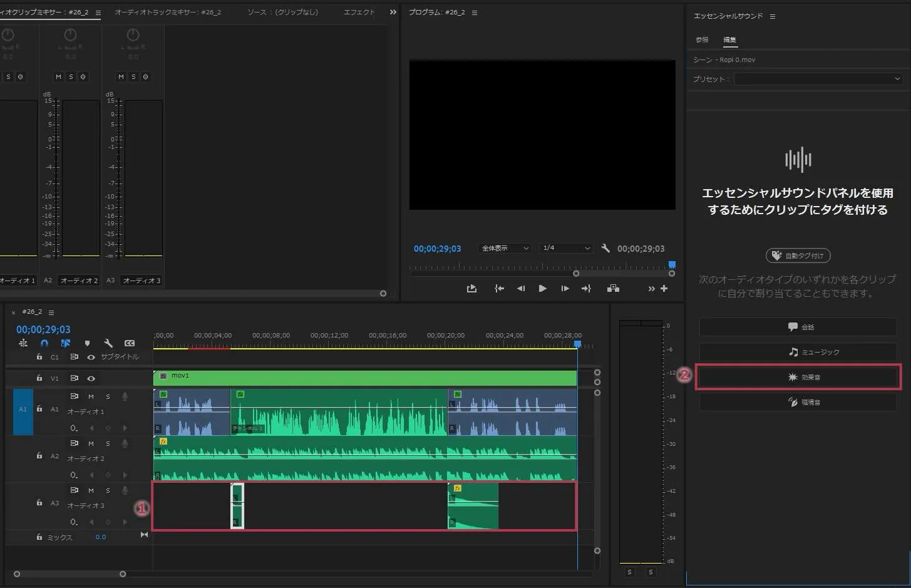Add a marker from the timeline toolbar
This screenshot has height=588, width=911.
click(87, 343)
